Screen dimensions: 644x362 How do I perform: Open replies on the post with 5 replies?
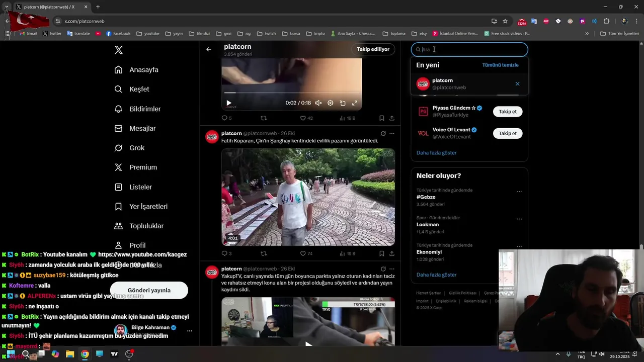click(226, 118)
